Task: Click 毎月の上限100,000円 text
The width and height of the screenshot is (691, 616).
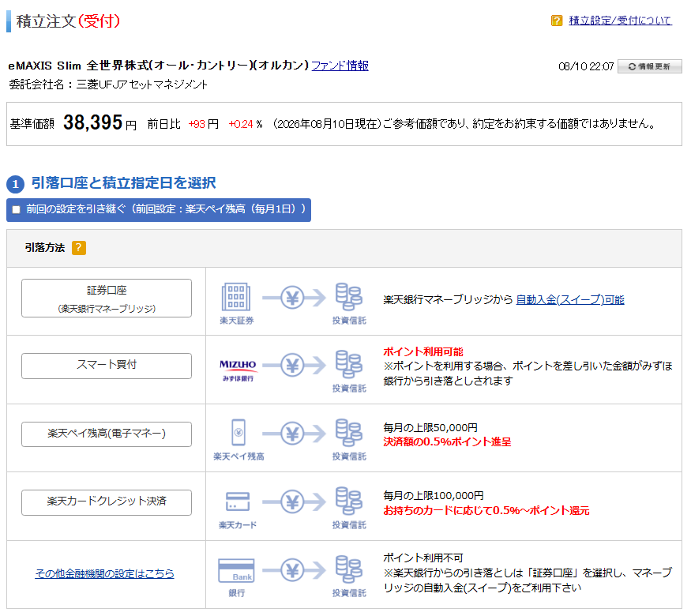Action: tap(434, 496)
